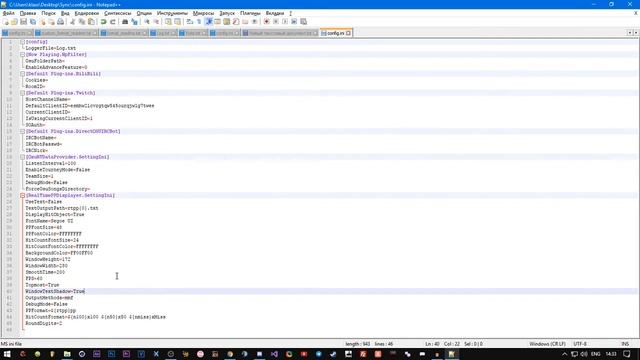This screenshot has width=640, height=360.
Task: Click the ENG language indicator
Action: click(x=596, y=354)
